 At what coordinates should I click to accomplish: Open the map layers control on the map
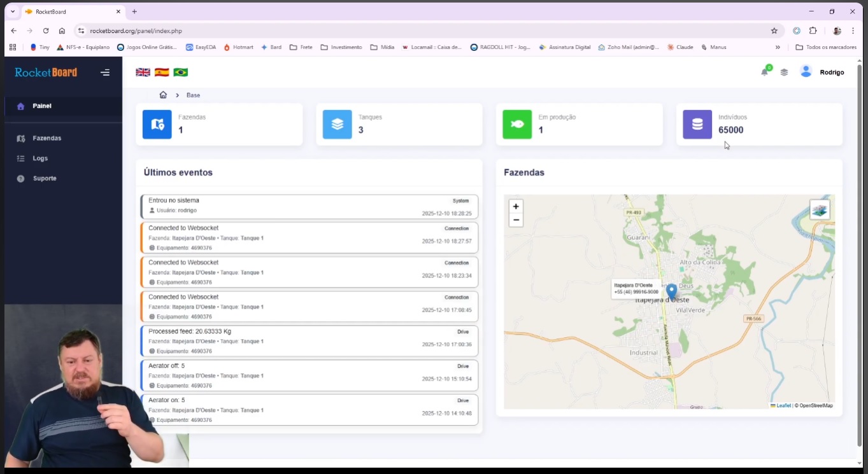click(819, 208)
